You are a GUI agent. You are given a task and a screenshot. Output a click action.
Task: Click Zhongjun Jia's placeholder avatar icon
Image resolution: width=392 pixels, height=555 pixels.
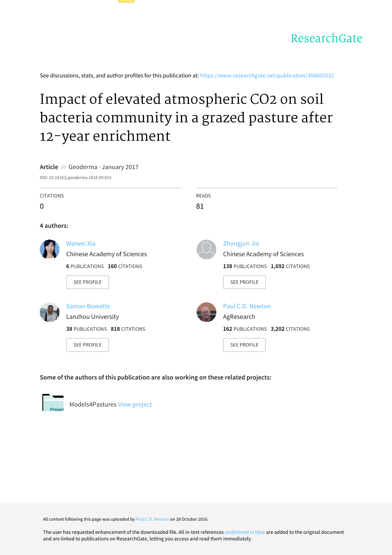click(x=206, y=249)
